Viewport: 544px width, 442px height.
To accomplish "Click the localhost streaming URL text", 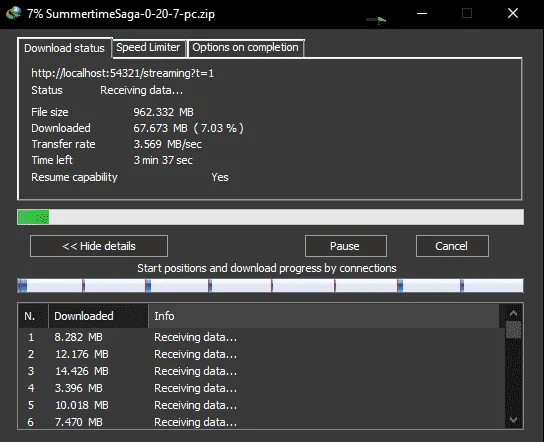I will click(x=122, y=74).
